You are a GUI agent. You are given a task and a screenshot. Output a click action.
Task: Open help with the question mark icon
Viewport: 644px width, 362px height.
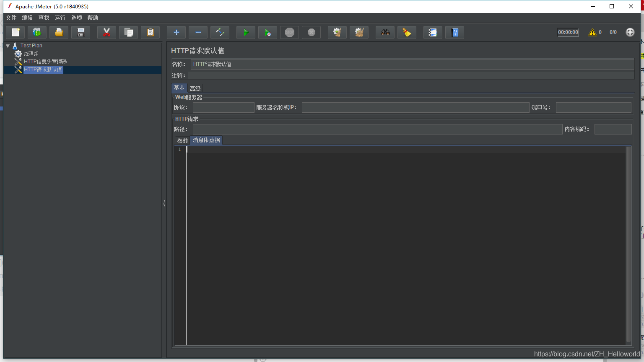454,32
